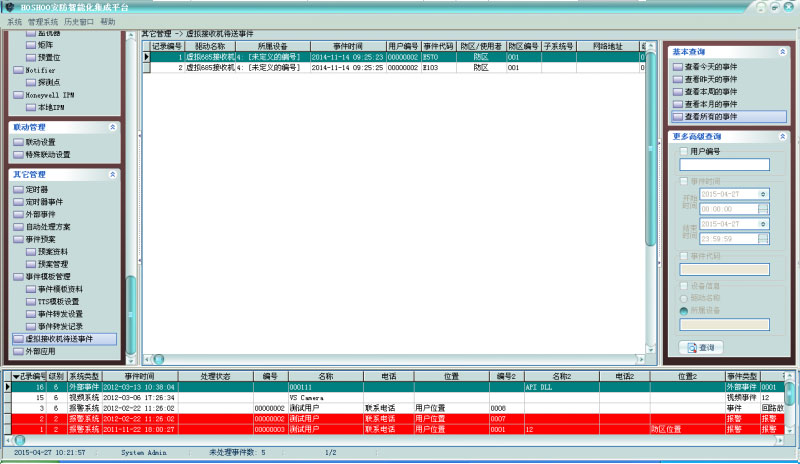The image size is (800, 464).
Task: Select the 查看本周的事件 icon
Action: coord(678,91)
